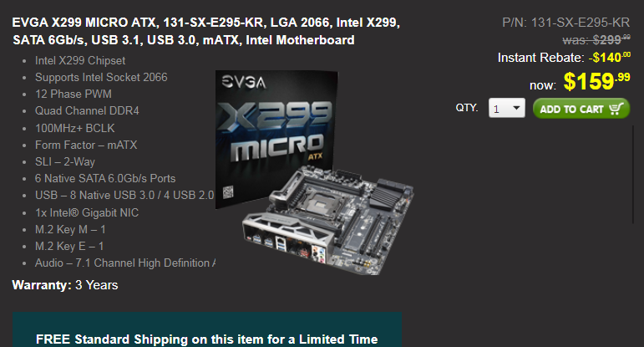This screenshot has width=644, height=347.
Task: Click the dropdown arrow beside quantity 1
Action: pos(516,108)
